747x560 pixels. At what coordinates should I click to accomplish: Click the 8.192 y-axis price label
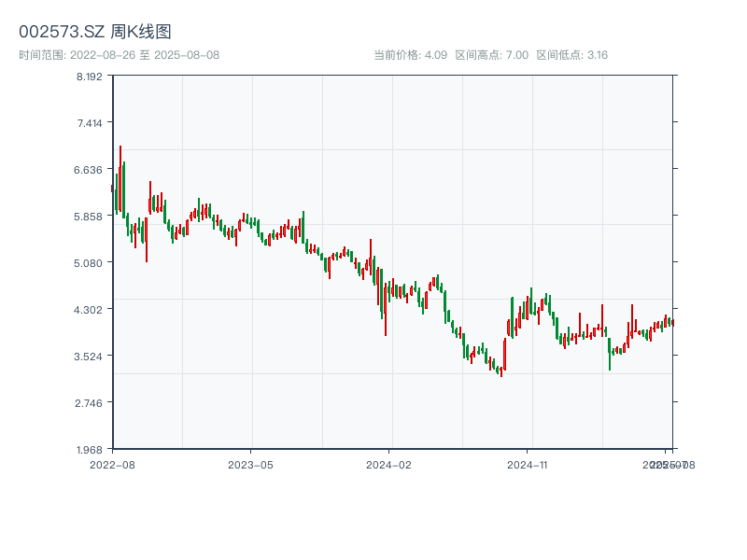pos(90,77)
